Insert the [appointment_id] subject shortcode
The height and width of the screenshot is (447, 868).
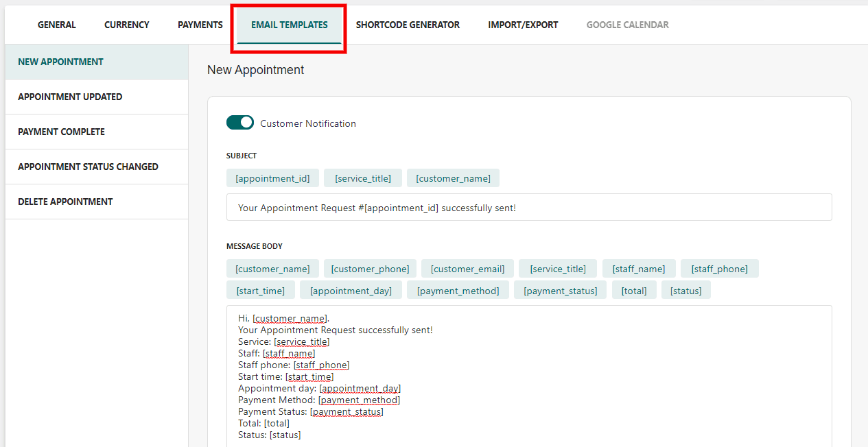coord(272,178)
